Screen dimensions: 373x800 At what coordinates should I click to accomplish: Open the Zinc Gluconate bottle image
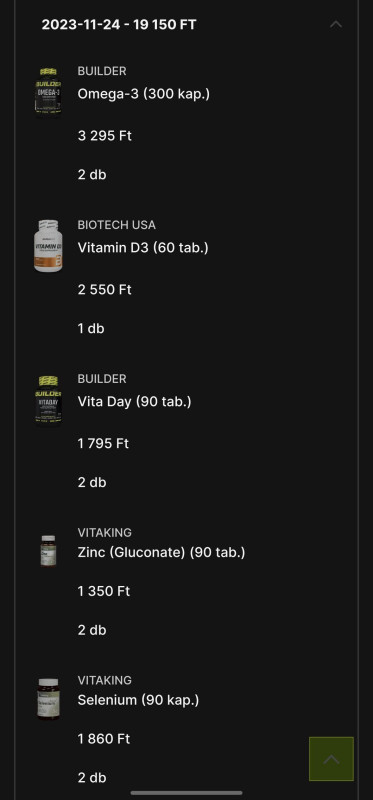tap(48, 551)
